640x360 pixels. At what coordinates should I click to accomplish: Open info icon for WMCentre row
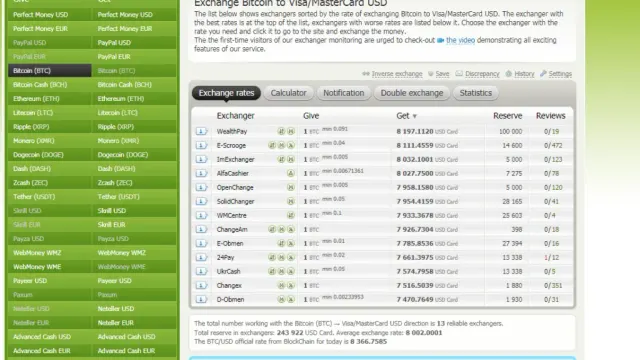point(201,215)
